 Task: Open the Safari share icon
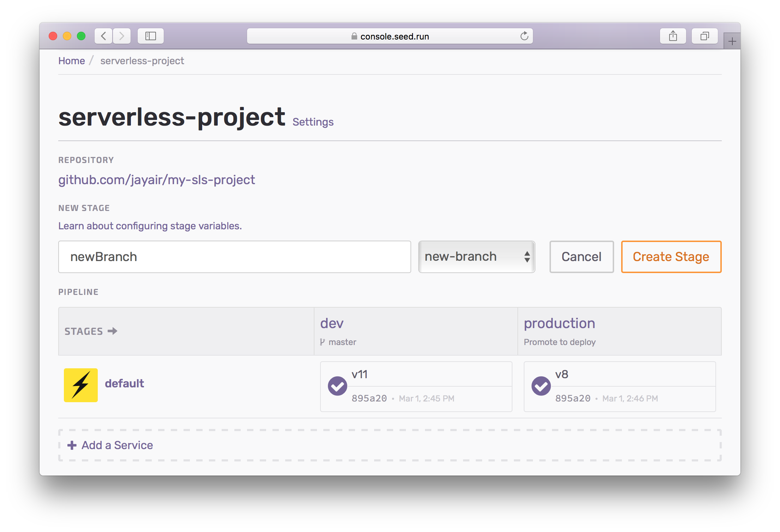point(673,36)
